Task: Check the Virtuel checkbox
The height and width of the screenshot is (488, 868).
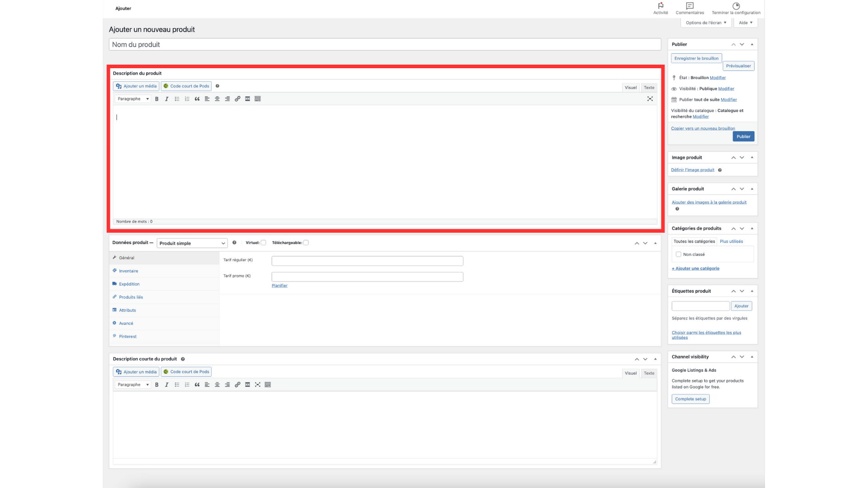Action: point(264,243)
